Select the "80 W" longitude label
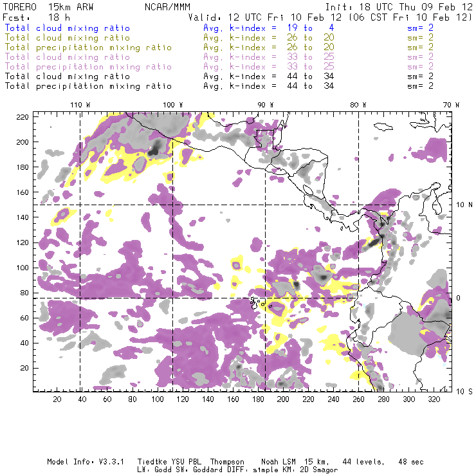Viewport: 476px width, 476px height. click(x=358, y=105)
